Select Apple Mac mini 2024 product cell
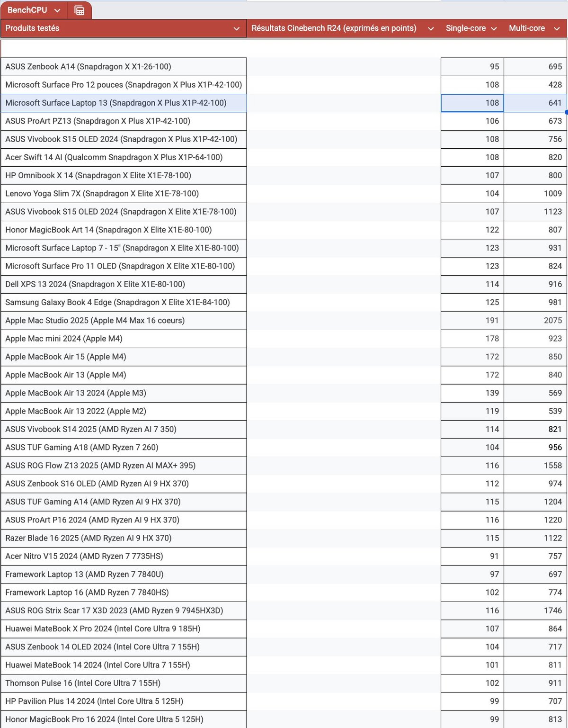The height and width of the screenshot is (728, 568). (x=124, y=339)
